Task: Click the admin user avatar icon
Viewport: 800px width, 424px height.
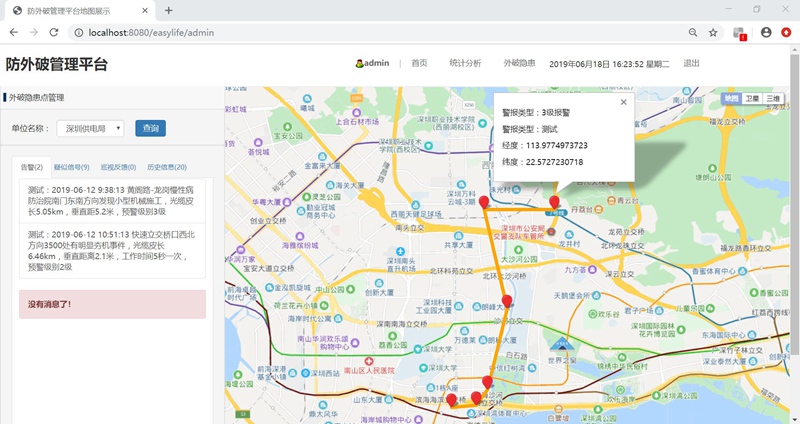Action: click(x=360, y=63)
